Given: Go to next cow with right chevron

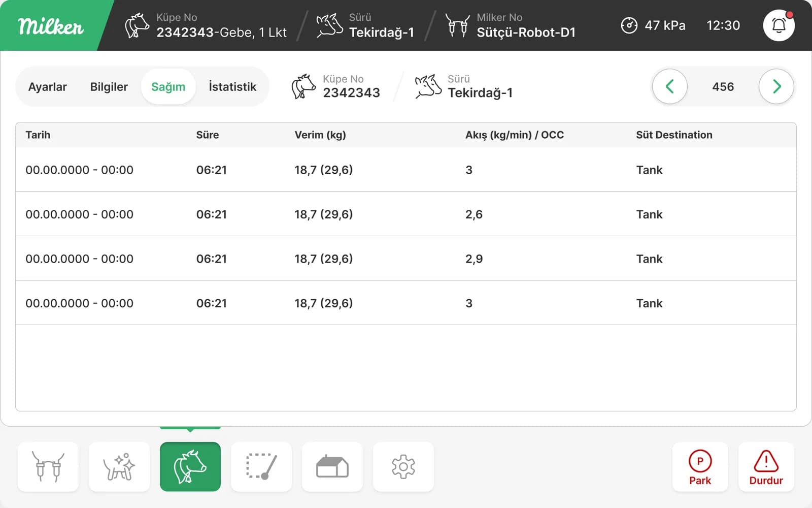Looking at the screenshot, I should pyautogui.click(x=776, y=86).
